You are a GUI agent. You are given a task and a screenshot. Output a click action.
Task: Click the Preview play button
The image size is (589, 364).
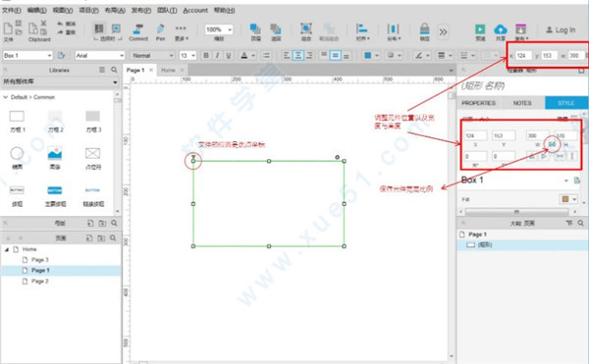coord(480,29)
